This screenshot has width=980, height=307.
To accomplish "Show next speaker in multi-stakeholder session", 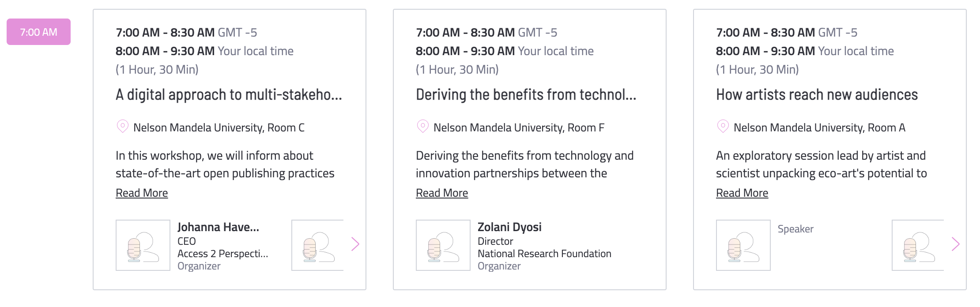I will tap(355, 244).
